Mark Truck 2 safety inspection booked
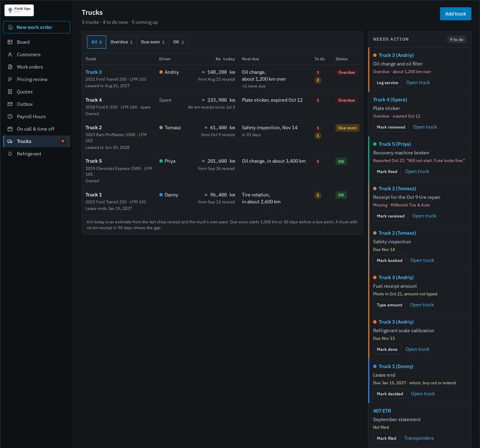 click(x=389, y=260)
